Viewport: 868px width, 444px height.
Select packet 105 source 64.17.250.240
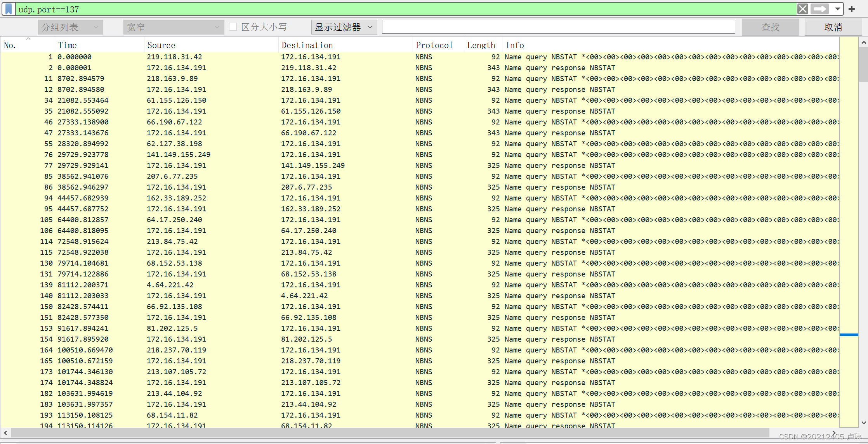[420, 220]
